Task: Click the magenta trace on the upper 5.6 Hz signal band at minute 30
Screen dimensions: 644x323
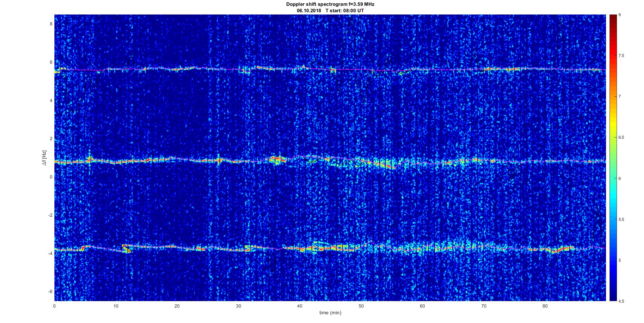Action: pos(238,70)
